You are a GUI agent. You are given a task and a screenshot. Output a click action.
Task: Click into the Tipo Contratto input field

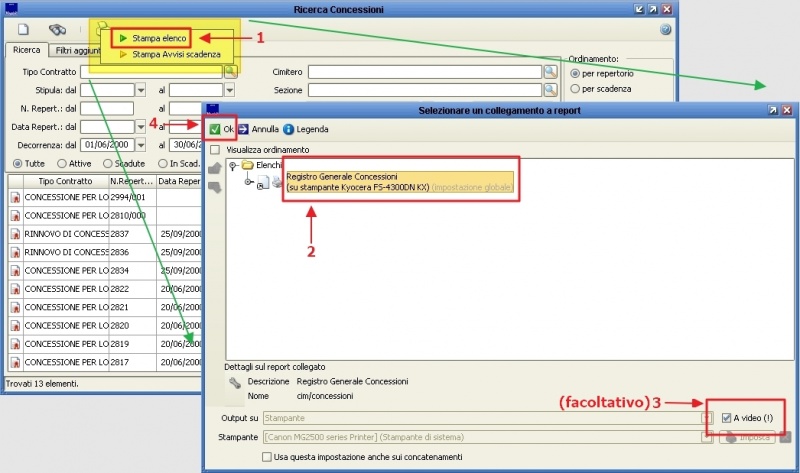tap(151, 72)
